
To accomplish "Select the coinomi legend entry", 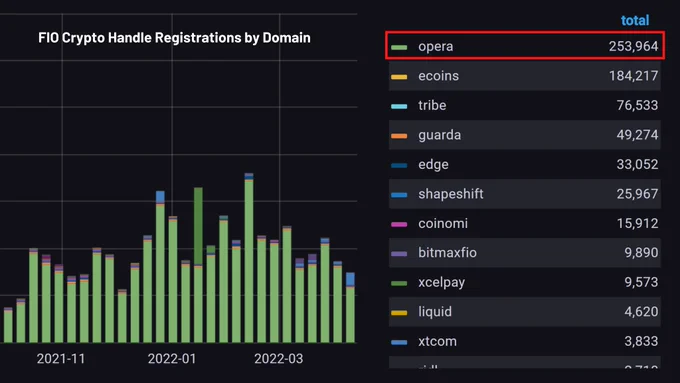I will [x=525, y=223].
